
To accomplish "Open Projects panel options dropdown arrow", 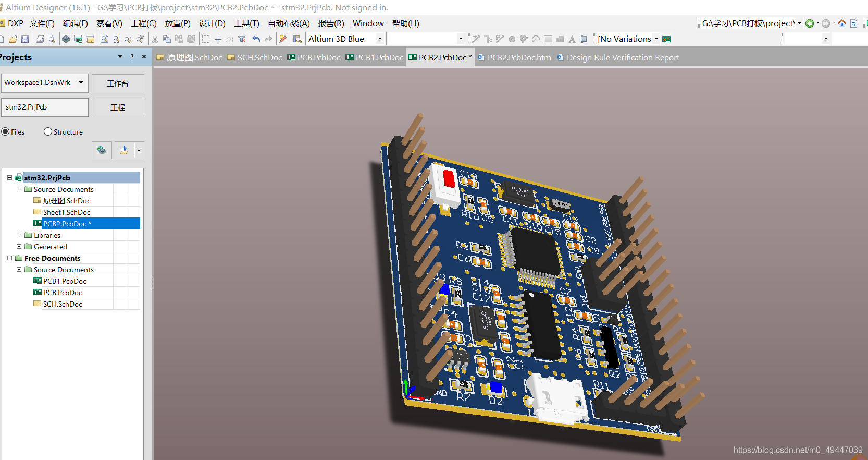I will click(x=120, y=57).
